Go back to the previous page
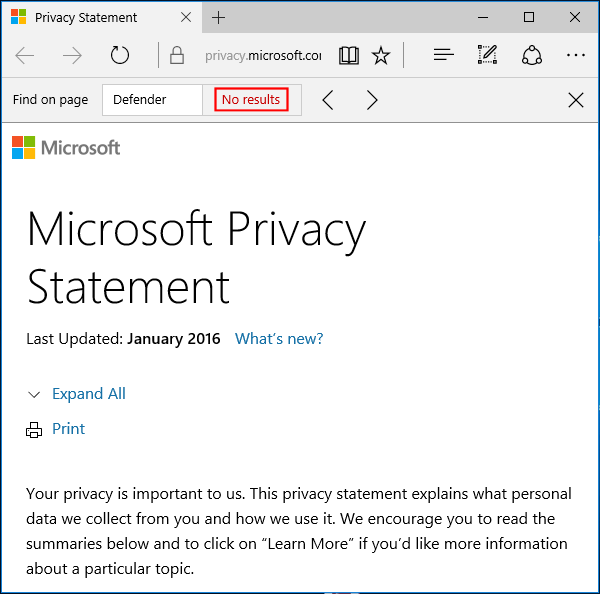The height and width of the screenshot is (594, 600). (26, 56)
